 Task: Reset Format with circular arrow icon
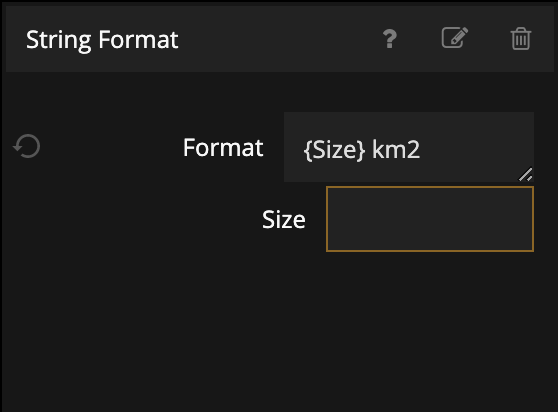tap(27, 146)
